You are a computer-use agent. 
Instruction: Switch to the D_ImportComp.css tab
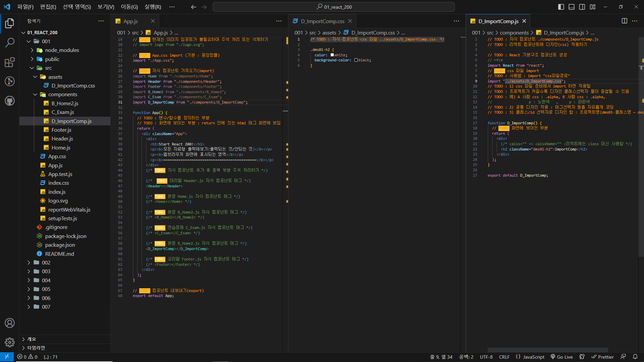(x=322, y=21)
